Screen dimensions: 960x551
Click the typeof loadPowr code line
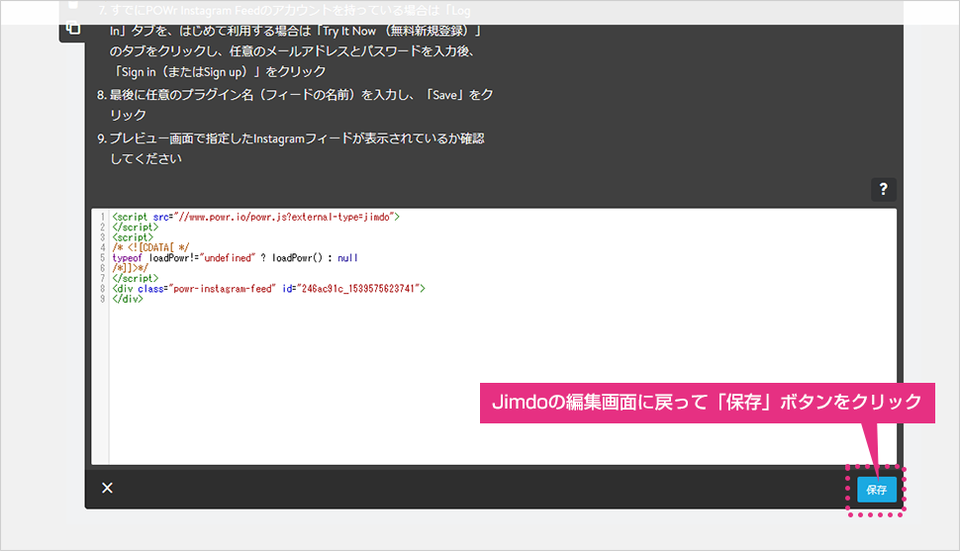[235, 258]
